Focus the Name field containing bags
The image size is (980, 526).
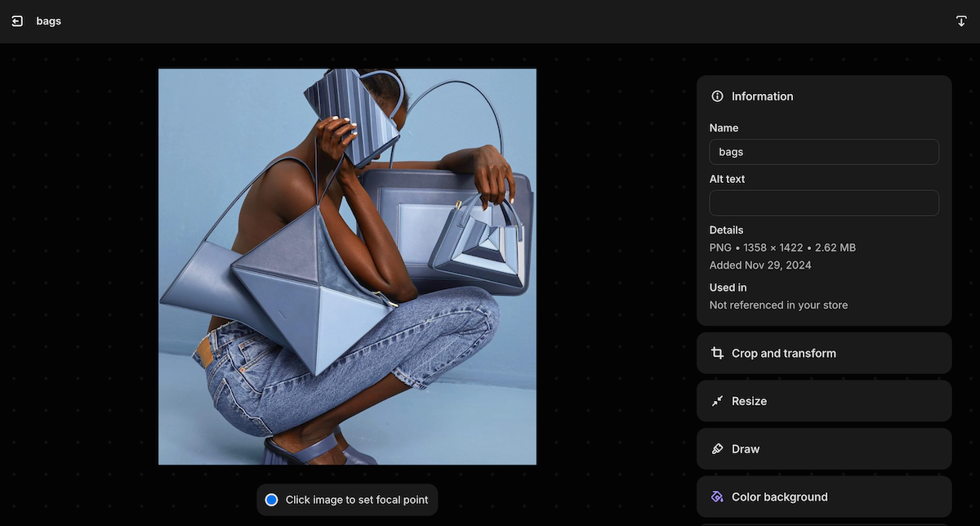(823, 152)
